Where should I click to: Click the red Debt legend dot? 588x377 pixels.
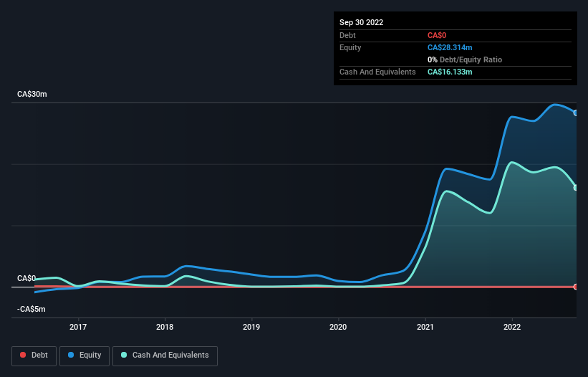click(x=23, y=355)
